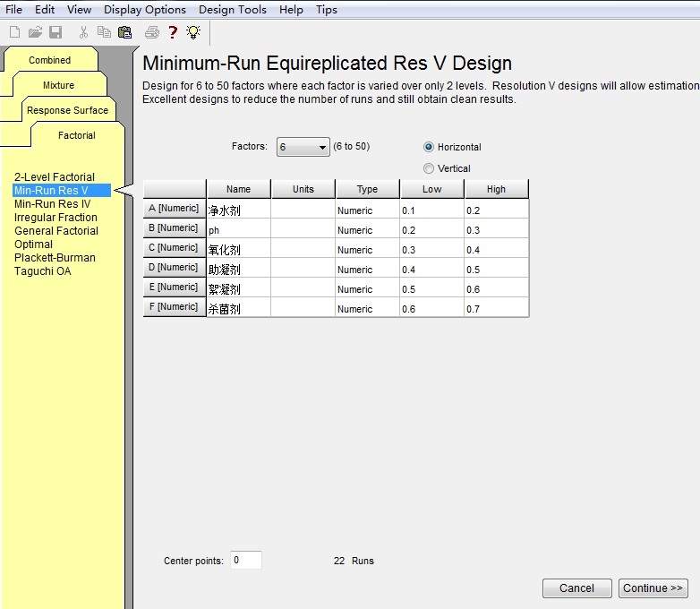Click the High value 0.7 cell

(497, 308)
